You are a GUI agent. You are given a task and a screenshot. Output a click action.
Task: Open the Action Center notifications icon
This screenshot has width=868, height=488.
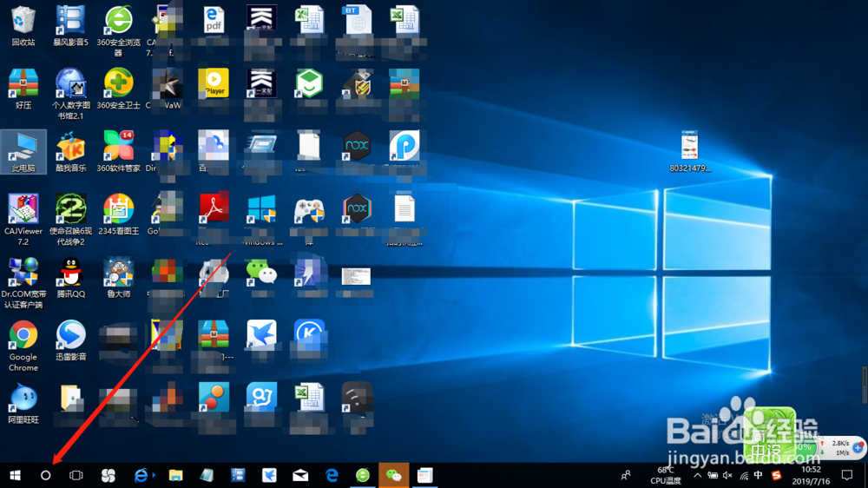tap(847, 475)
